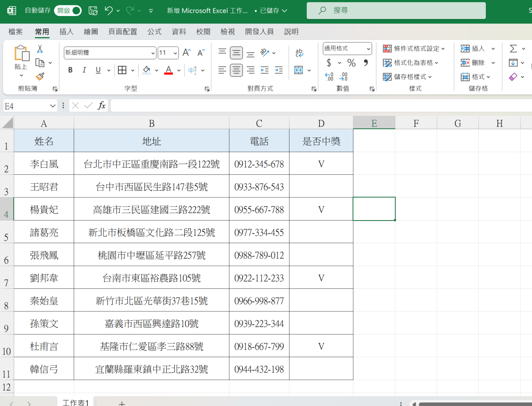The width and height of the screenshot is (532, 406).
Task: Toggle Italic formatting
Action: (x=84, y=70)
